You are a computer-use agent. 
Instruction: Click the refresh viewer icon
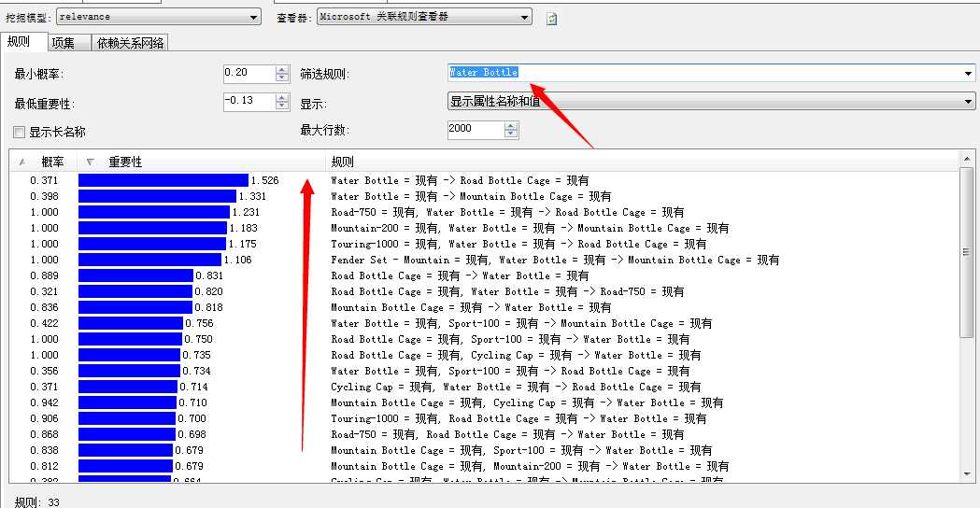click(x=551, y=19)
